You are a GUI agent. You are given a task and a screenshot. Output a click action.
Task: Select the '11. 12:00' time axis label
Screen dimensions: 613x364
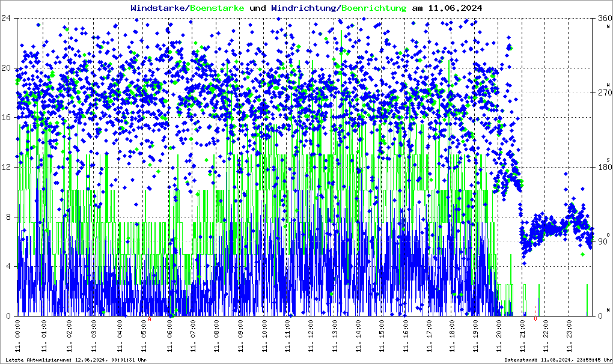pos(311,336)
